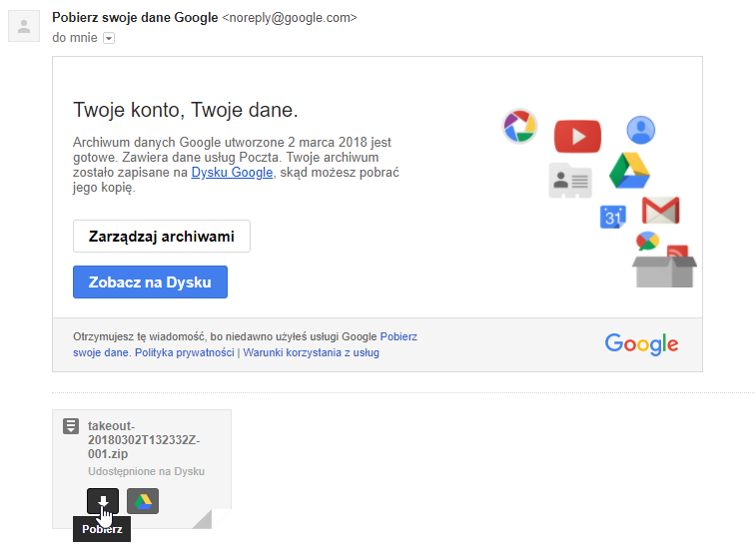Open the takeout-20180302T132332Z-001.zip attachment name
Viewport: 756px width, 549px height.
pos(144,439)
